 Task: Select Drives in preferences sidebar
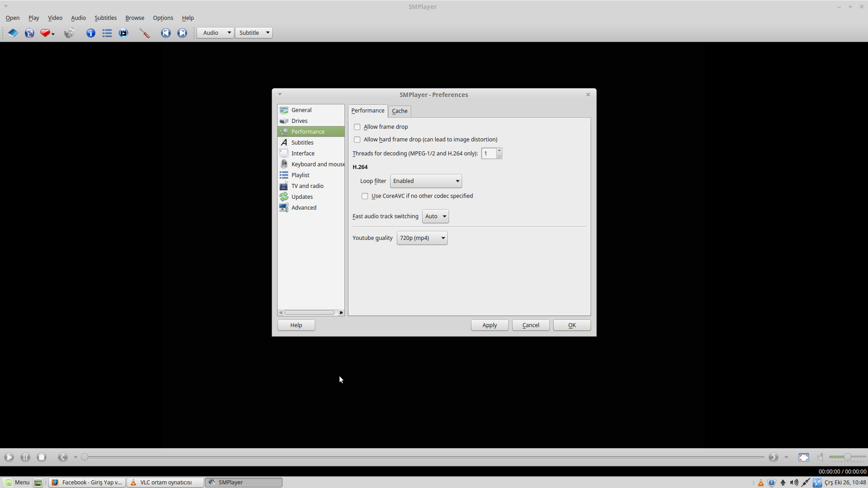click(311, 121)
